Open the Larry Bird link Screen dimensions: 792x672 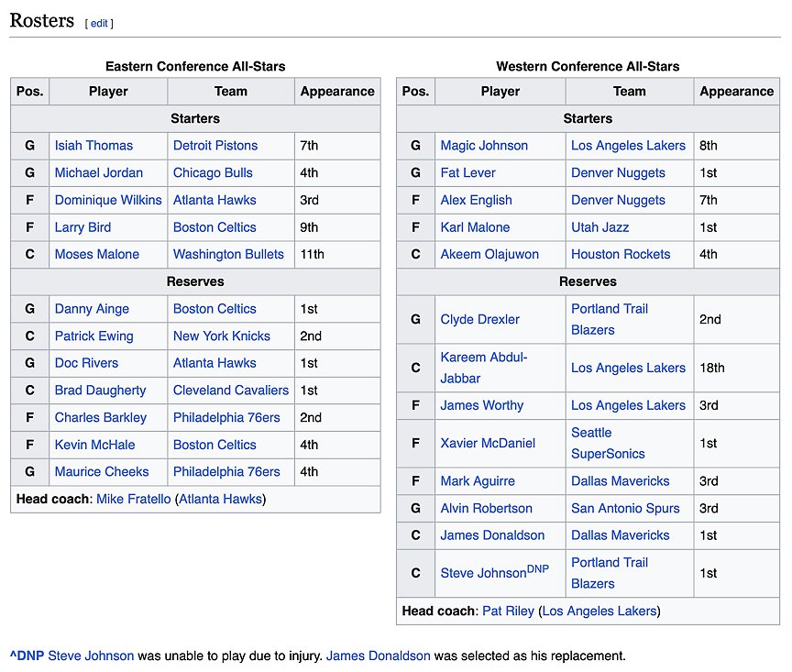click(82, 227)
